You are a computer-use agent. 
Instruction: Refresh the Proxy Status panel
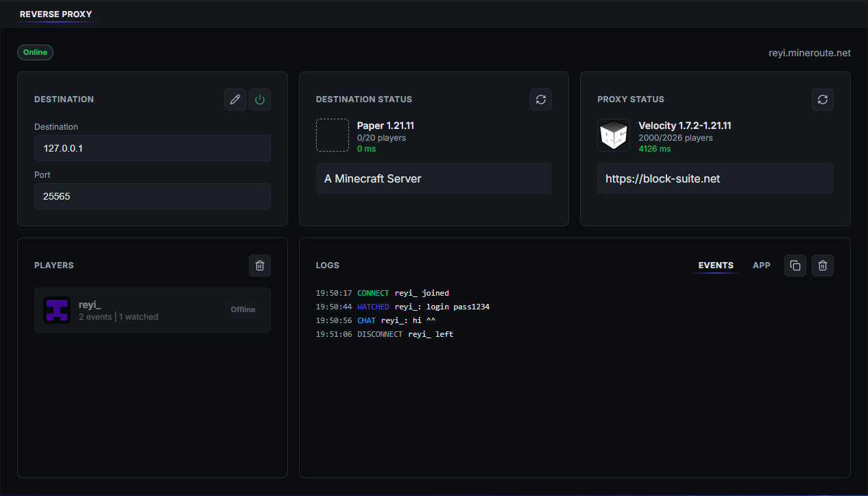(x=823, y=99)
